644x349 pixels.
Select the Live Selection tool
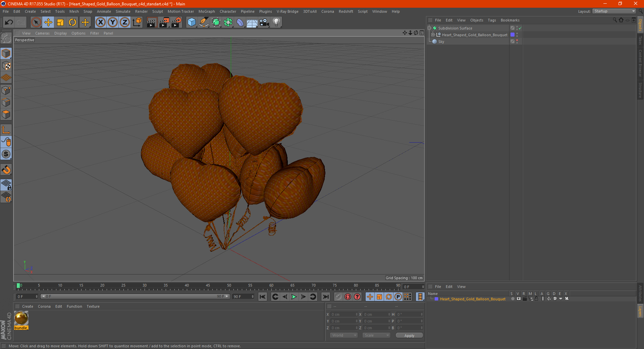tap(36, 22)
